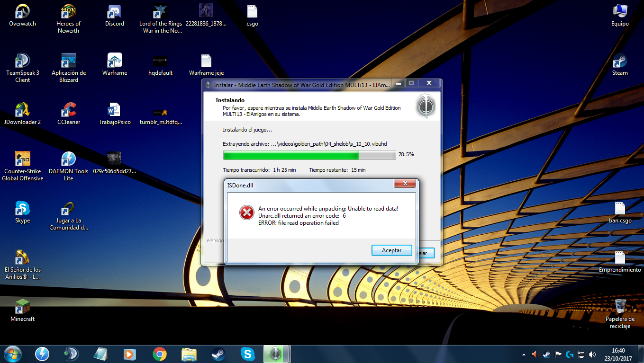Select the hqdefault image thumbnail
The height and width of the screenshot is (363, 644).
161,65
